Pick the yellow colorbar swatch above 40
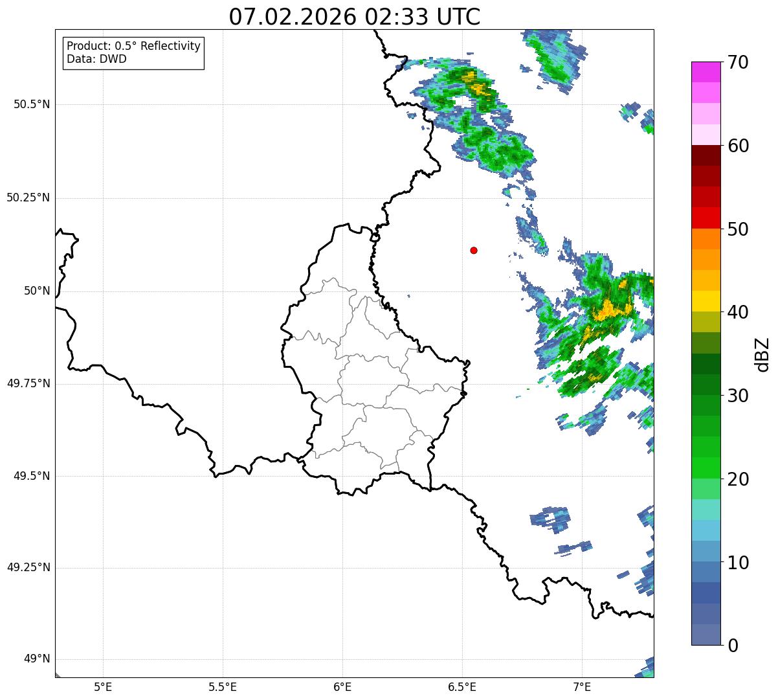This screenshot has height=700, width=778. (x=706, y=301)
